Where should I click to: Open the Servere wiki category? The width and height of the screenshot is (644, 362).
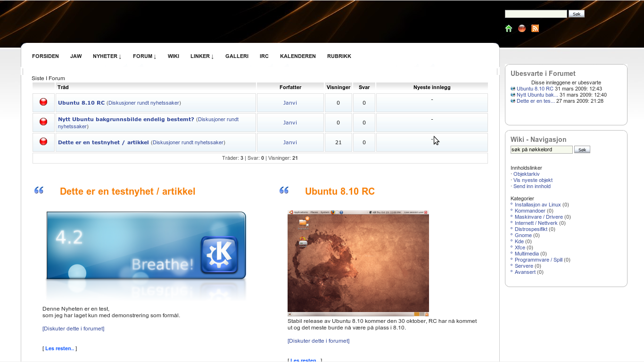click(x=524, y=266)
